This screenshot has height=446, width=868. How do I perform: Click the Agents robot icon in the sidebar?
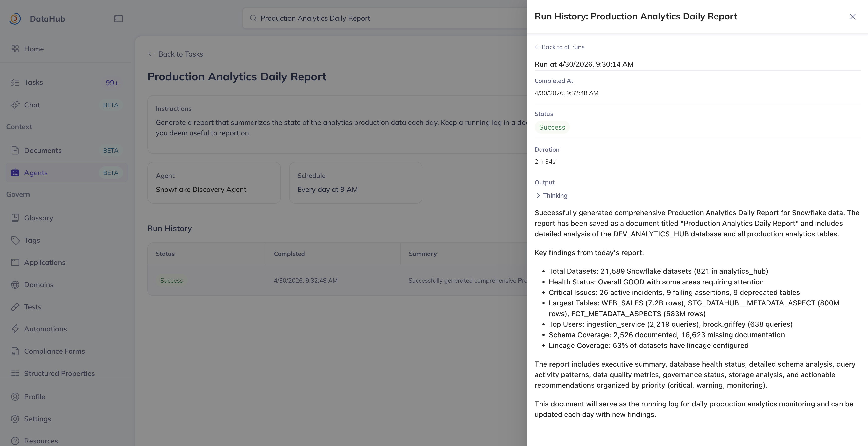15,173
